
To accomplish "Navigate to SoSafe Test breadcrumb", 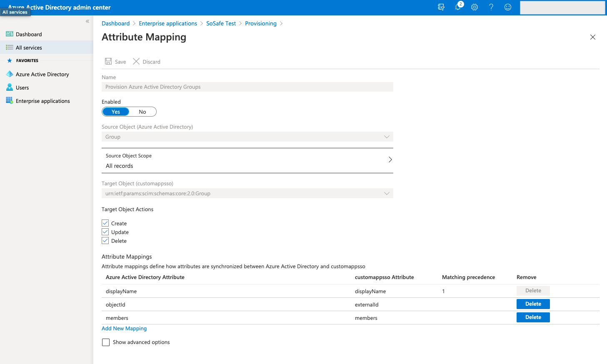I will click(x=221, y=23).
